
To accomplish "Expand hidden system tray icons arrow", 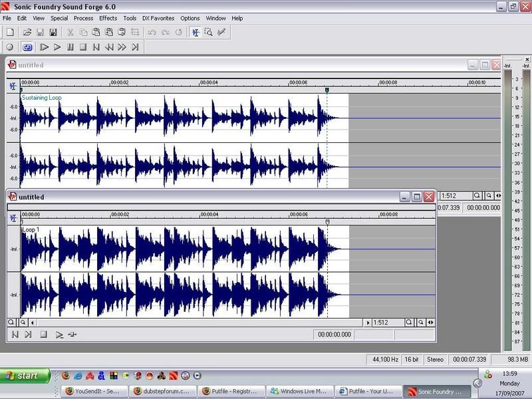I will pos(477,384).
